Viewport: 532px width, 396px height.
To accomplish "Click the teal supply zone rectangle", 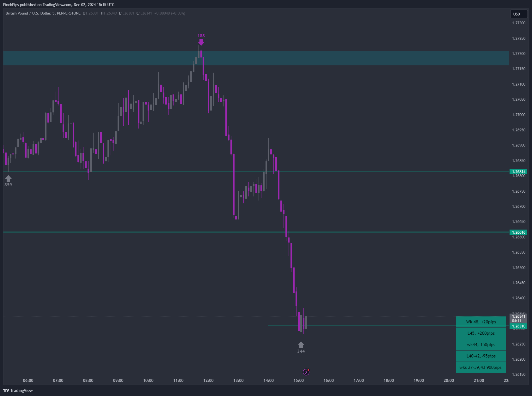I will 256,58.
